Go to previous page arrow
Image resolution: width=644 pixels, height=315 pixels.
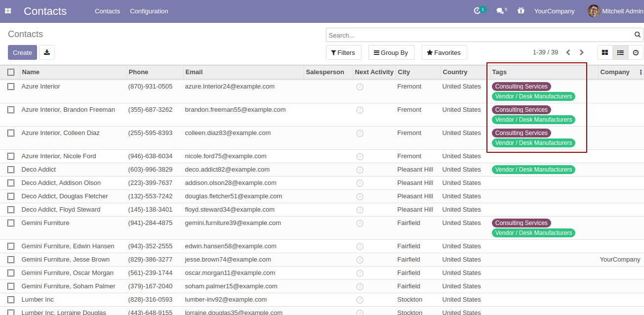click(x=568, y=52)
